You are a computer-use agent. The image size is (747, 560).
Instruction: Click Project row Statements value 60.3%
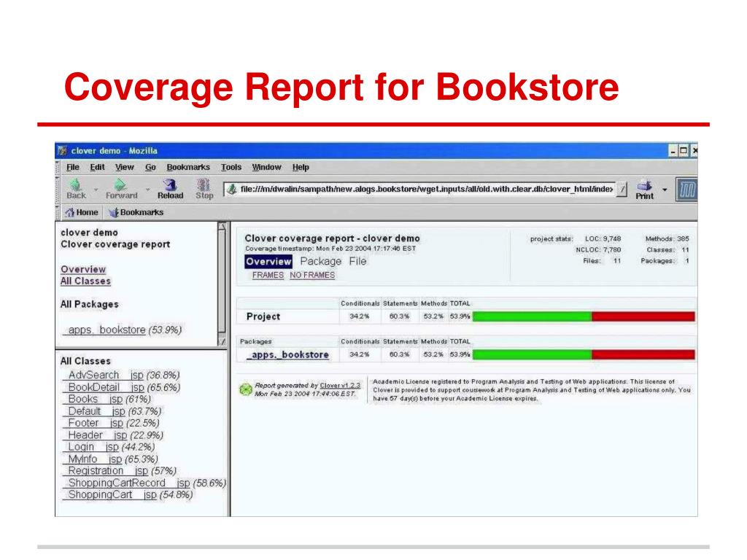pos(399,316)
